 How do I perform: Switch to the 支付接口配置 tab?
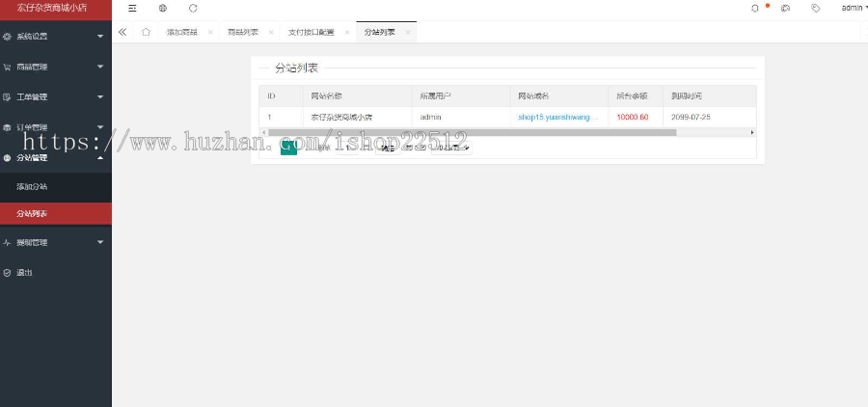tap(312, 32)
